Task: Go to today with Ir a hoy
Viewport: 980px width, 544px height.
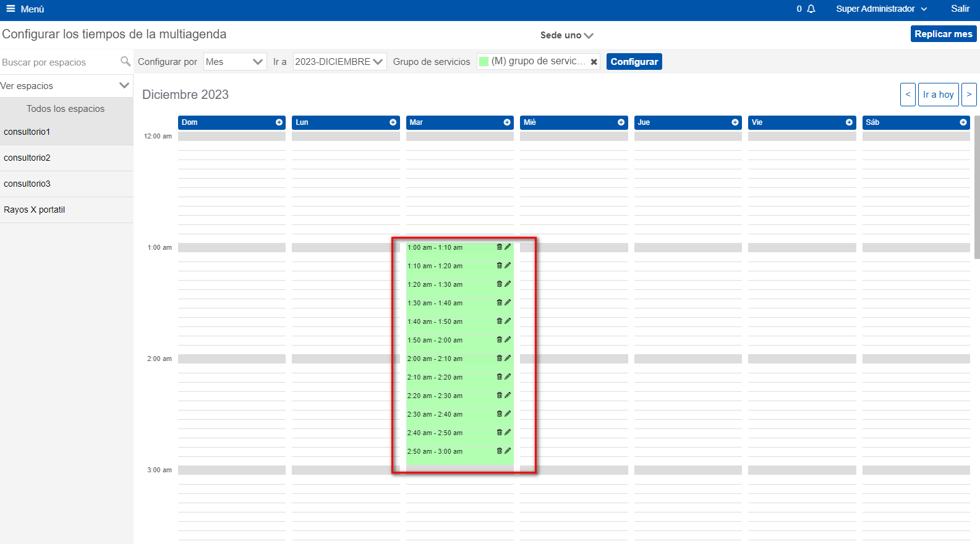Action: (939, 95)
